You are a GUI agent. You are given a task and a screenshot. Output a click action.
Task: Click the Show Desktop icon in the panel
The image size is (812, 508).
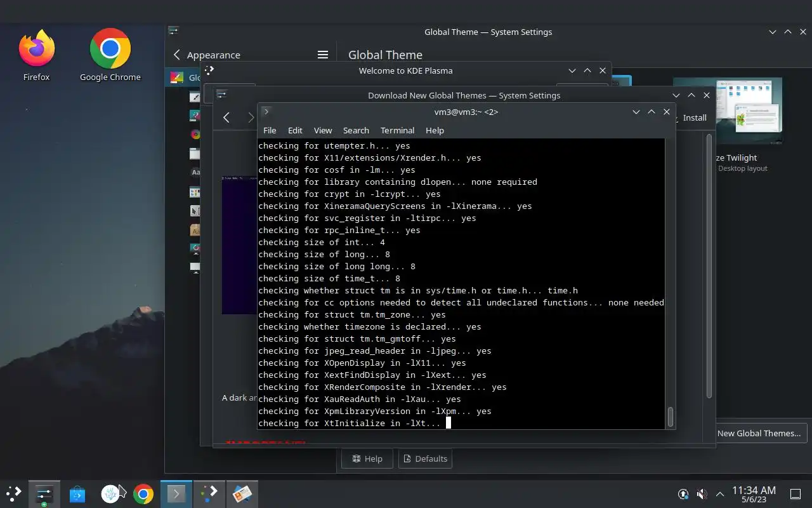[795, 493]
